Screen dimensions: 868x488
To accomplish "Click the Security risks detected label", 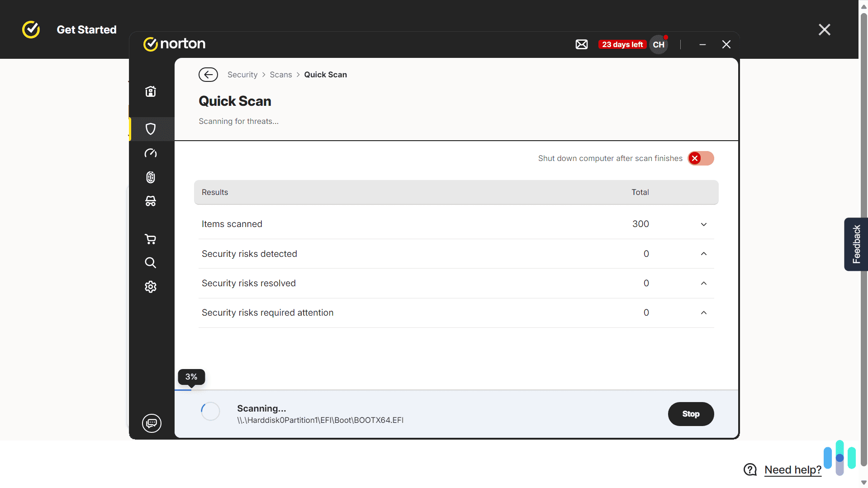I will point(249,254).
